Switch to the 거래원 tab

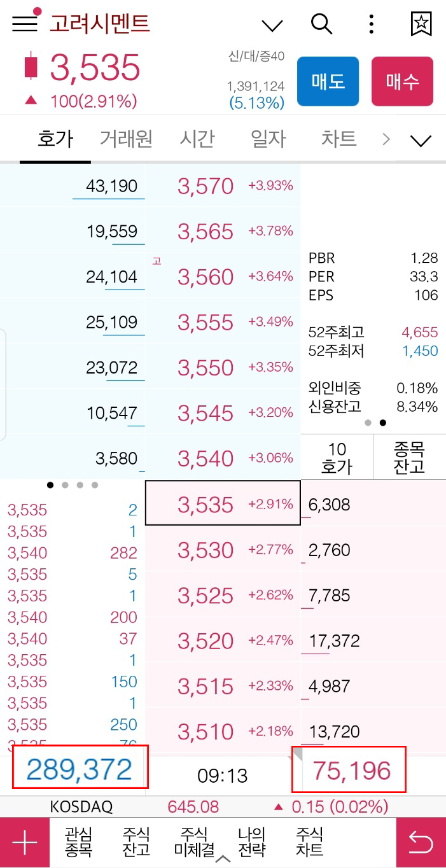click(126, 139)
